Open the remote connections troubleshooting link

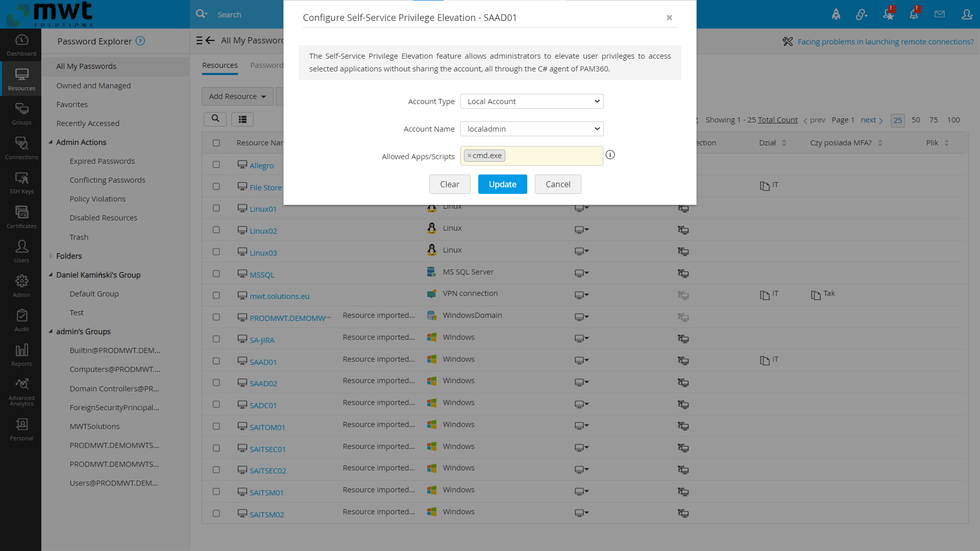click(x=886, y=41)
